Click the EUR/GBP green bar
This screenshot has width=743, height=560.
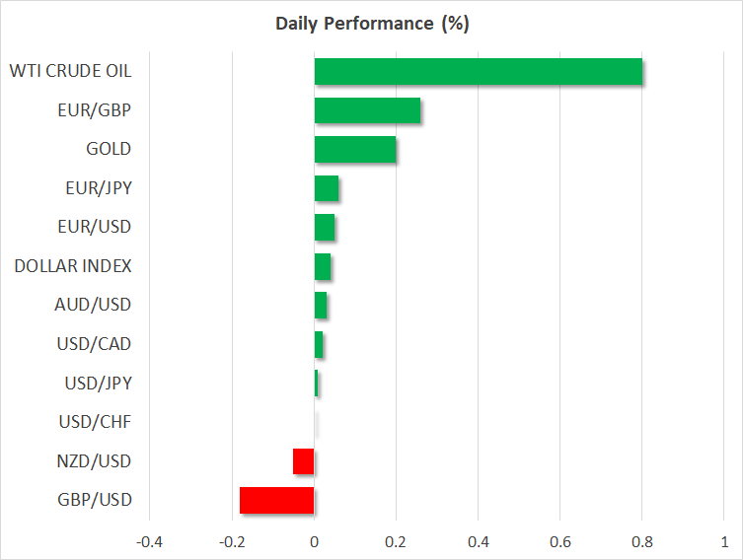pos(367,110)
